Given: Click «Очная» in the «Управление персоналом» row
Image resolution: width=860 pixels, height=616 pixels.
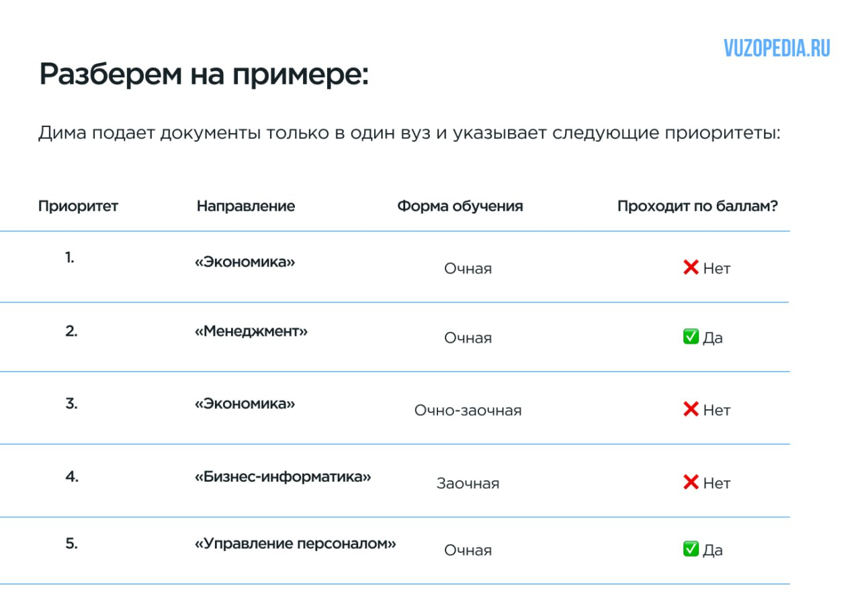Looking at the screenshot, I should [x=468, y=550].
